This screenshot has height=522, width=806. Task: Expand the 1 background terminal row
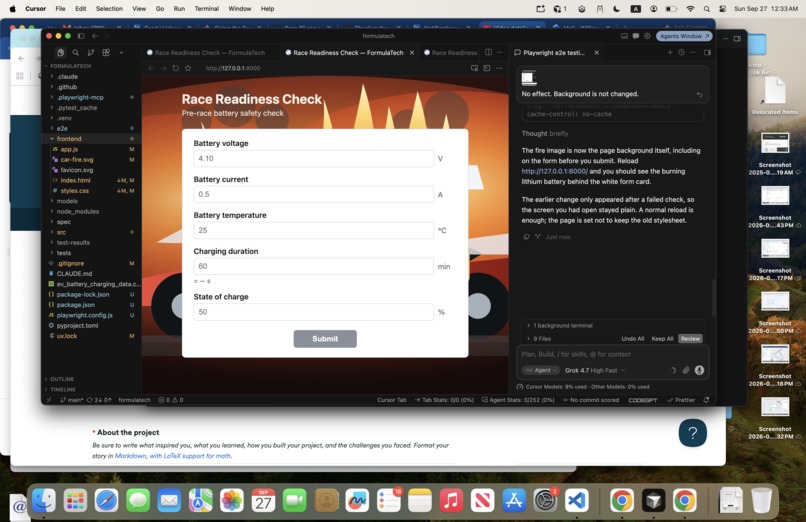tap(563, 325)
